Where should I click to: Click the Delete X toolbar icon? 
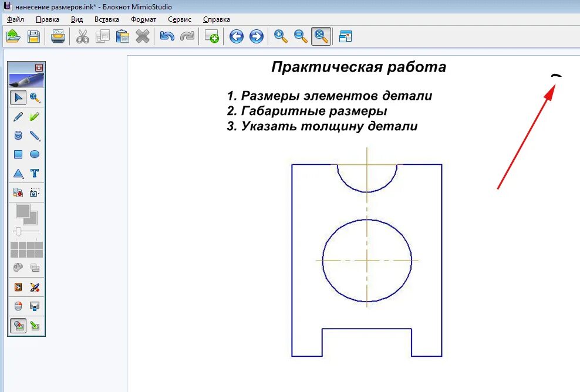[x=143, y=36]
